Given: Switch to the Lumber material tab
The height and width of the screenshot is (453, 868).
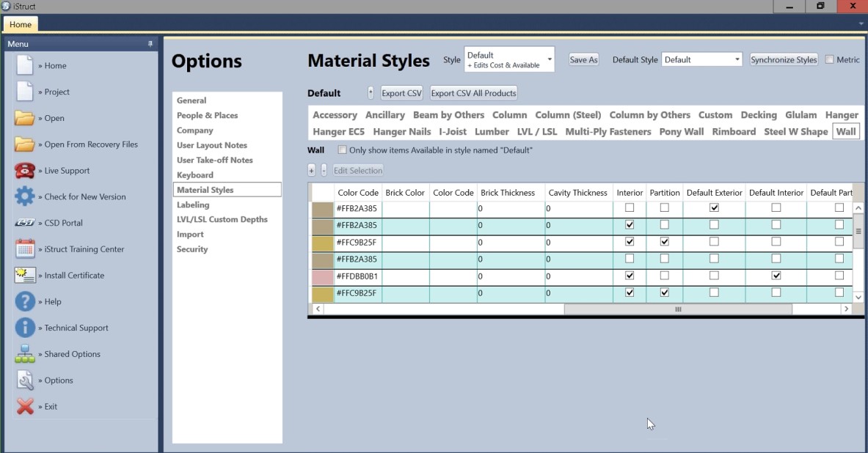Looking at the screenshot, I should click(x=492, y=132).
